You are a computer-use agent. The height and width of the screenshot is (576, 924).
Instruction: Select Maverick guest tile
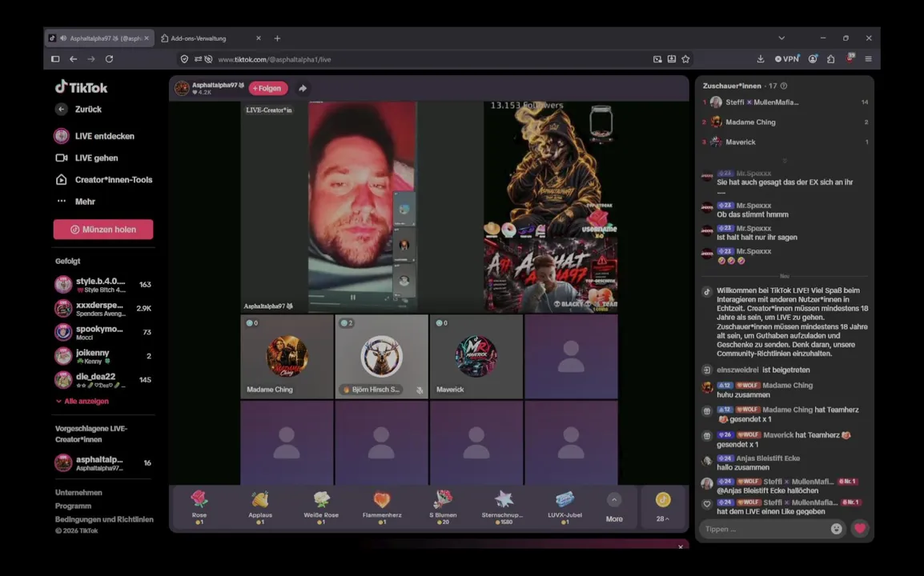point(476,356)
